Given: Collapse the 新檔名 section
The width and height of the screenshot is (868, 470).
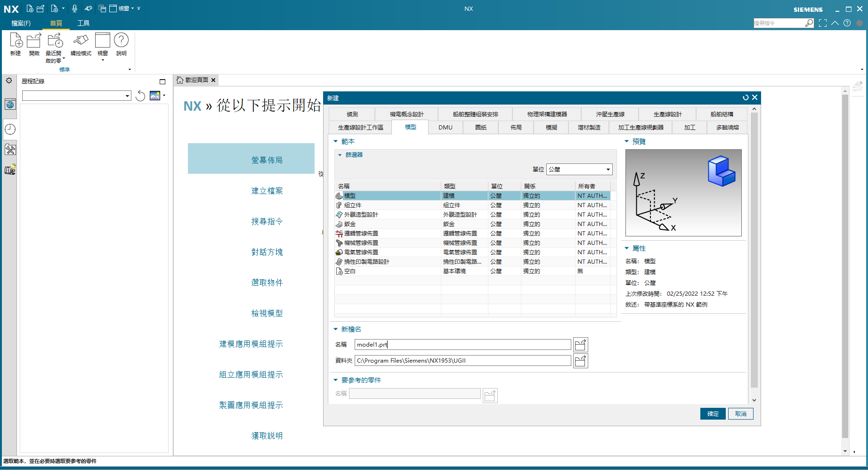Looking at the screenshot, I should pos(336,329).
